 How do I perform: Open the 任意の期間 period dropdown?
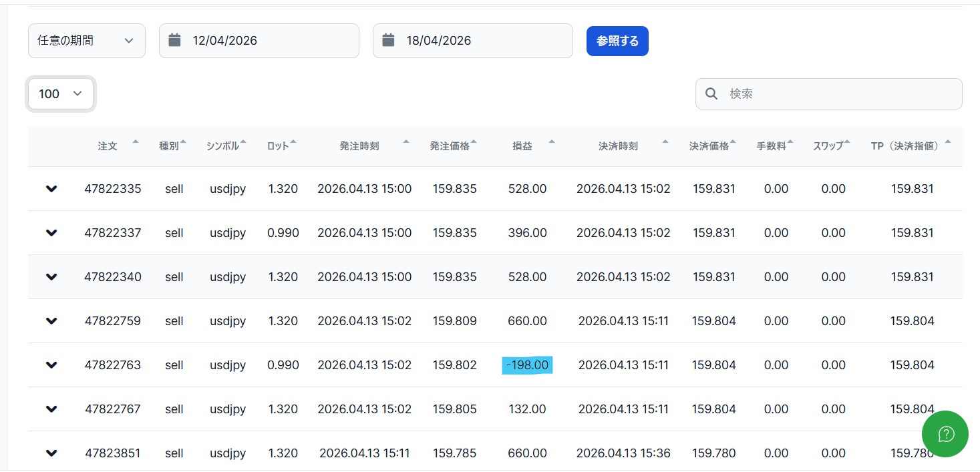pos(87,41)
